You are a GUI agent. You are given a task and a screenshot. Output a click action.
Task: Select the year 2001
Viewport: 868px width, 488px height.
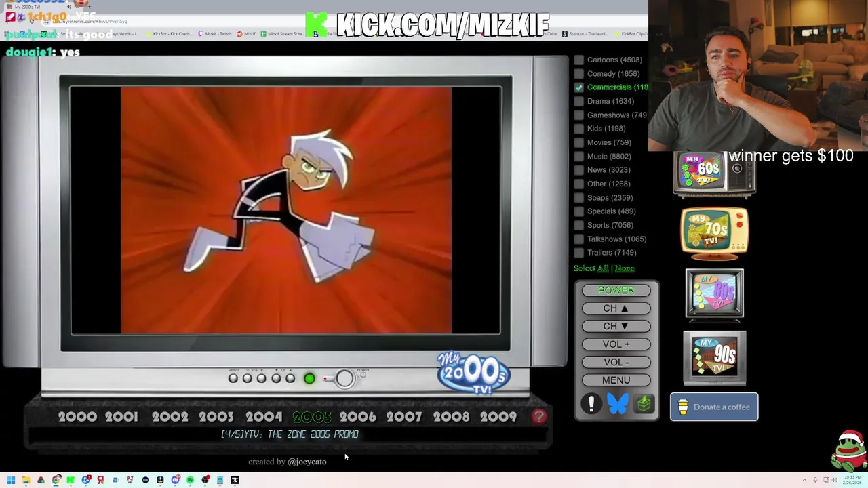[x=121, y=417]
